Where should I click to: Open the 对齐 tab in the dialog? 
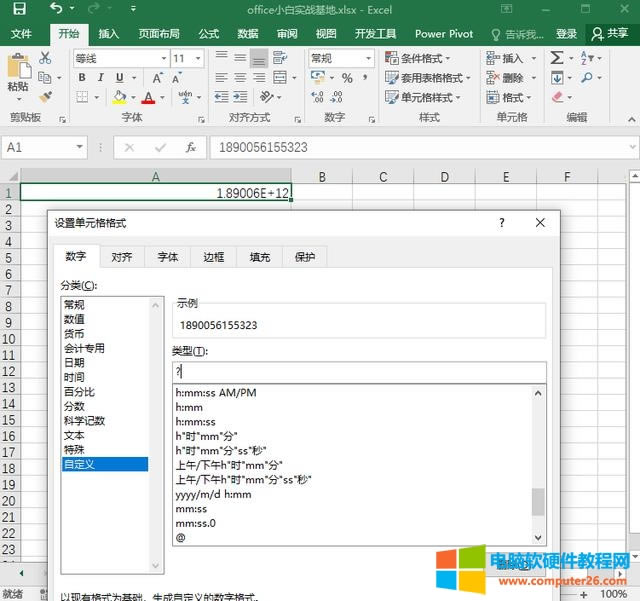(122, 257)
